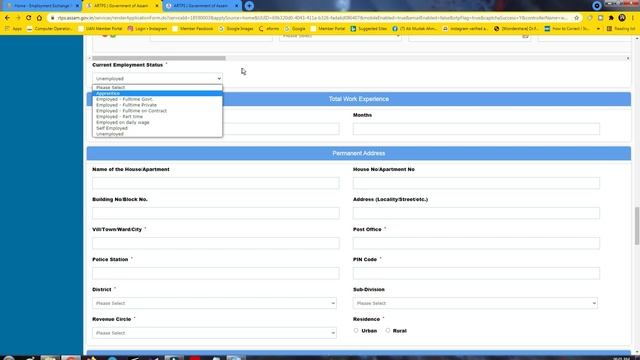Screen dimensions: 640x360
Task: Click the House No/Apartment No field
Action: coord(476,183)
